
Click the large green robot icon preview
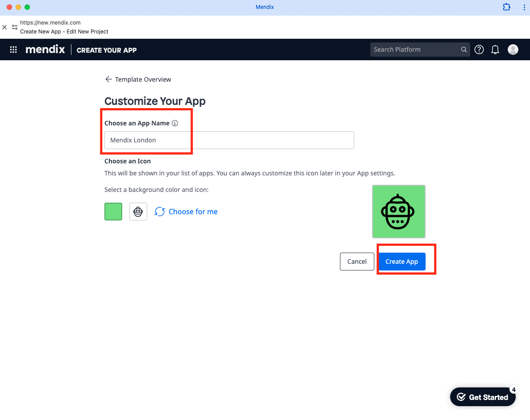tap(399, 212)
